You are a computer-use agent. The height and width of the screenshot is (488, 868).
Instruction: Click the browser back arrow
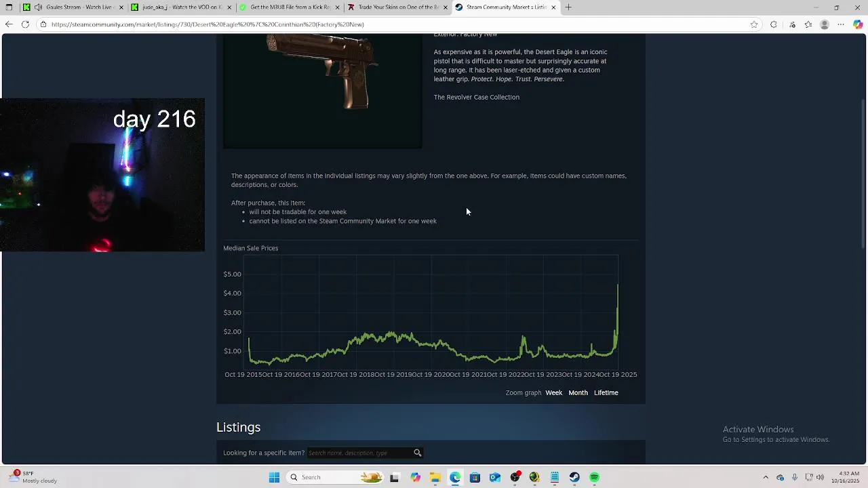pyautogui.click(x=8, y=24)
